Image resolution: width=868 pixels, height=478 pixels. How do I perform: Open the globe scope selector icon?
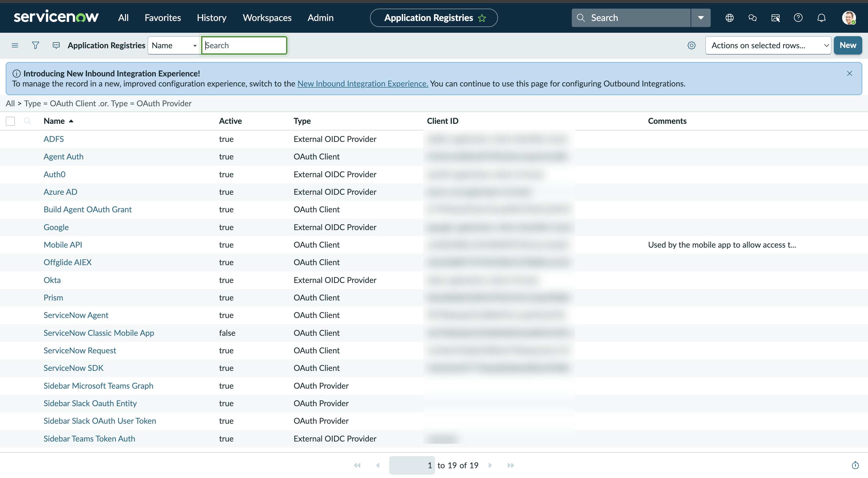pos(730,18)
